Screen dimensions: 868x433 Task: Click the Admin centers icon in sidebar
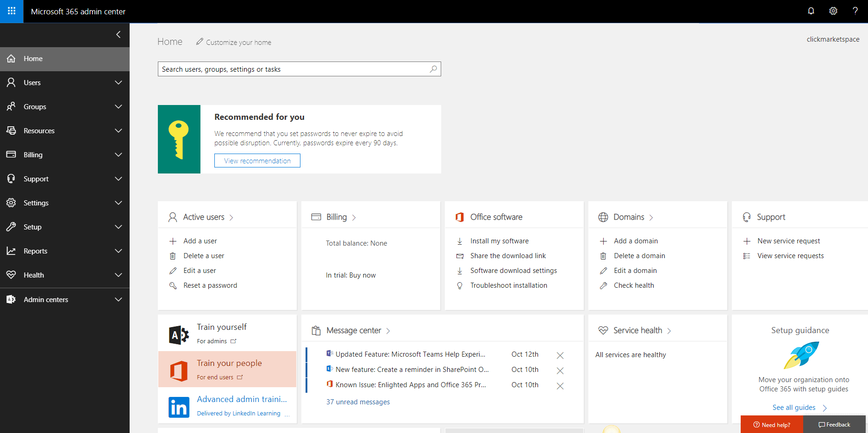click(11, 299)
